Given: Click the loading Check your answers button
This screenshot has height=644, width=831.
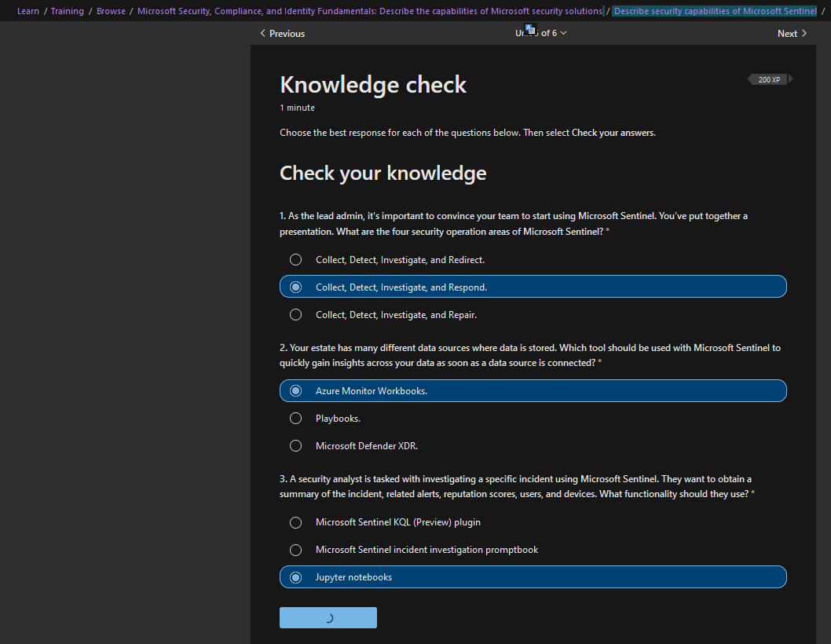Looking at the screenshot, I should point(328,617).
